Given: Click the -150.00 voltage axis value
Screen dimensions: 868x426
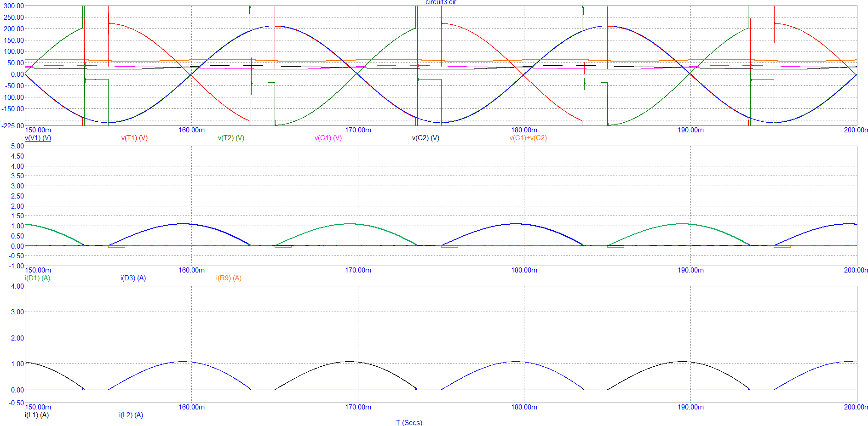Looking at the screenshot, I should 12,109.
